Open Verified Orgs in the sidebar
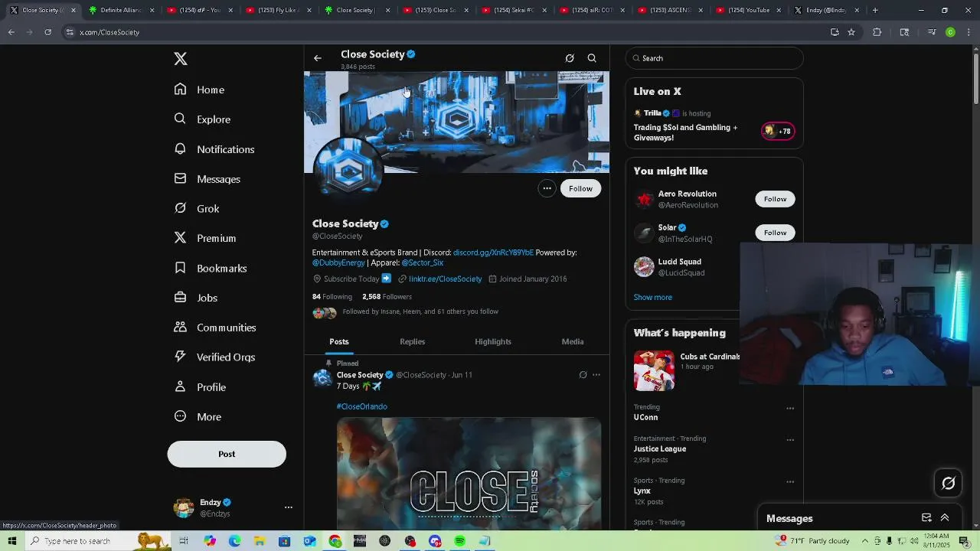980x551 pixels. (x=214, y=357)
